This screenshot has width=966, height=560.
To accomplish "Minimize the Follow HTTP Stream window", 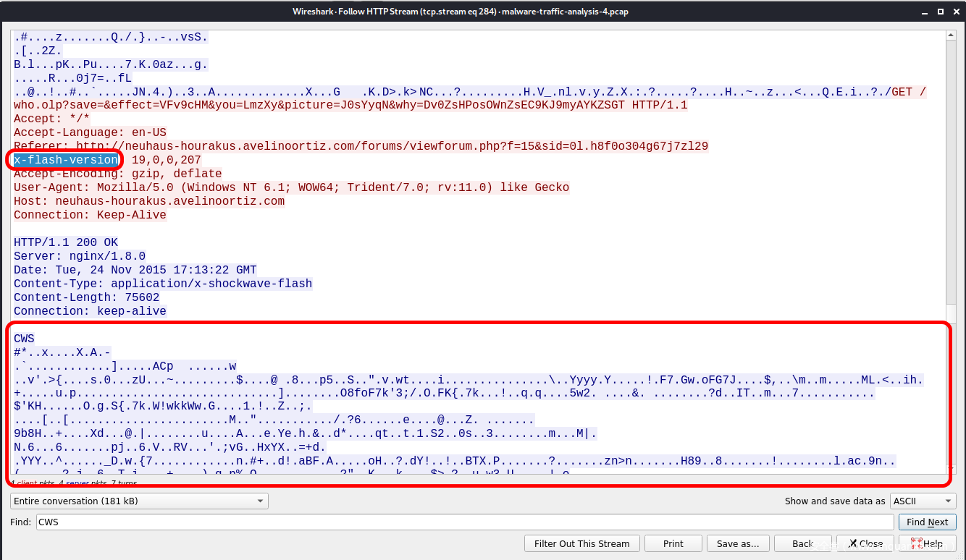I will coord(925,12).
